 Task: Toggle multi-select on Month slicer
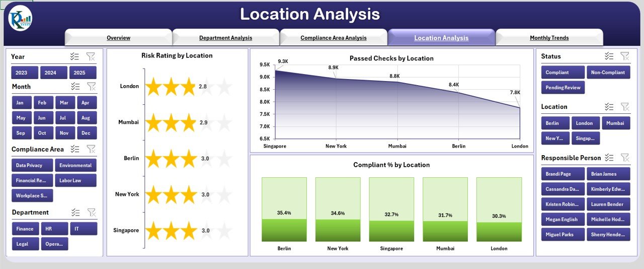click(x=75, y=87)
